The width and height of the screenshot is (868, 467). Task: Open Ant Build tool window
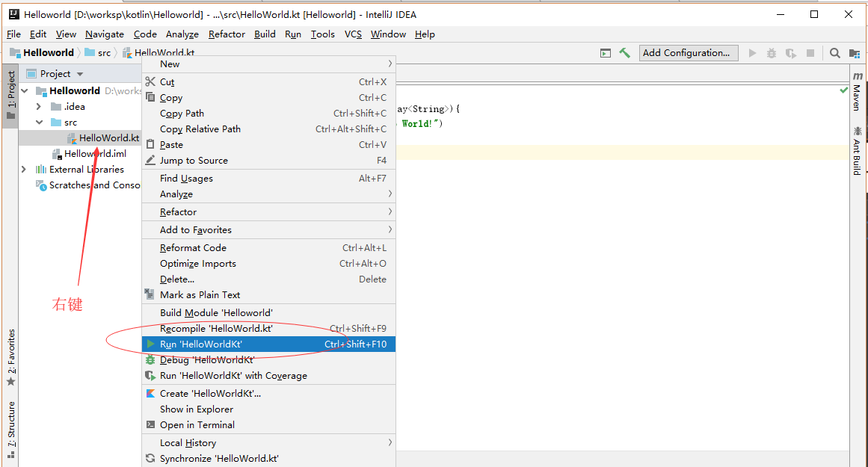(x=858, y=150)
